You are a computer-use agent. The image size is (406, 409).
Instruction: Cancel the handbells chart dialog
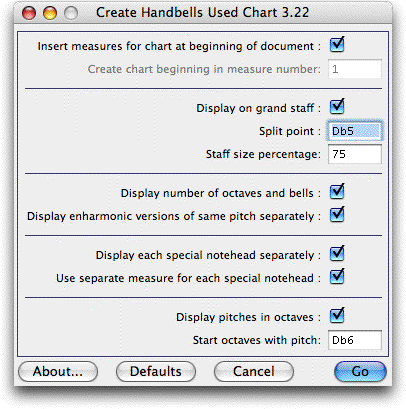click(x=254, y=372)
